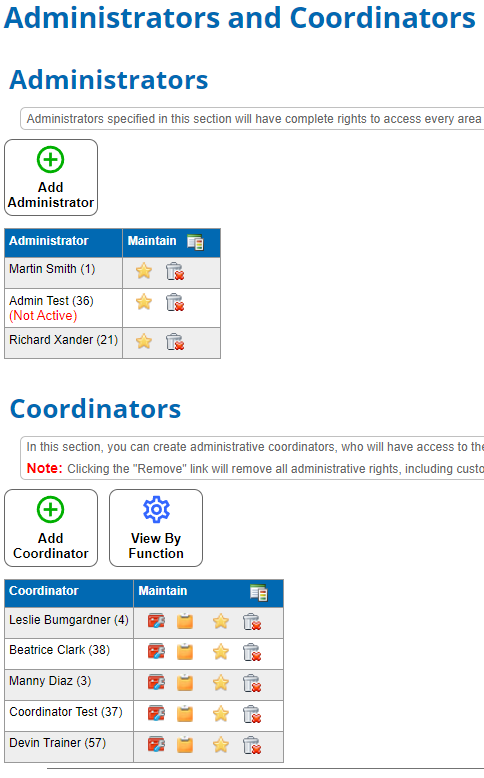484x778 pixels.
Task: Open View By Function gear button
Action: 156,528
